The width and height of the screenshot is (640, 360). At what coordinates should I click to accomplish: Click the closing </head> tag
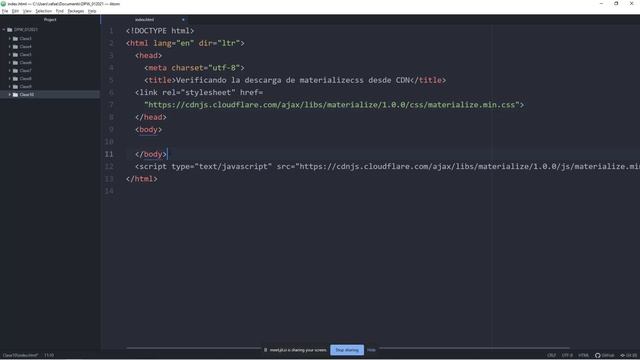[151, 117]
